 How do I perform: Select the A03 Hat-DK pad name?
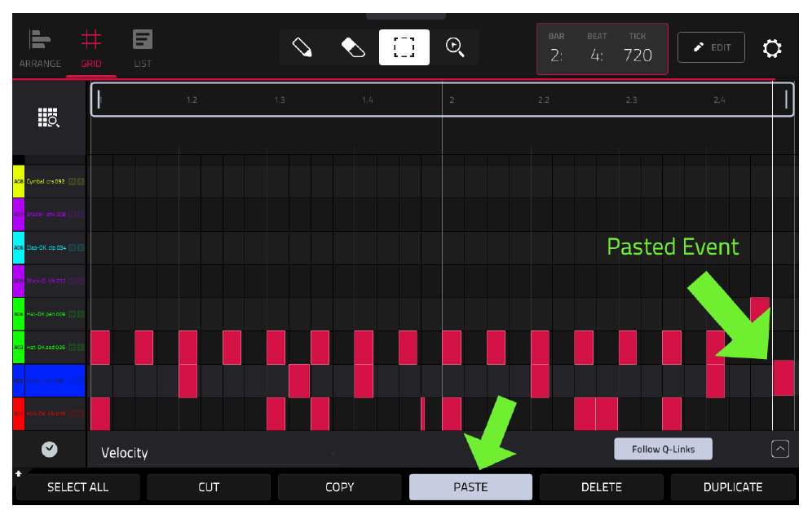(x=46, y=348)
